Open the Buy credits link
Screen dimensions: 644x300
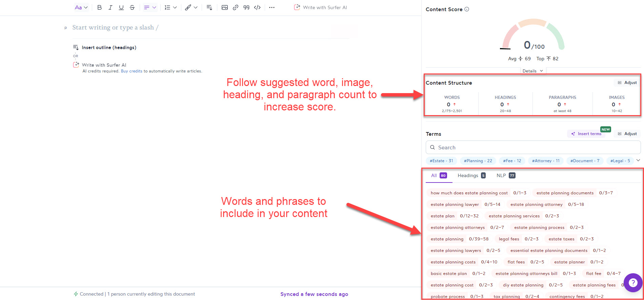132,71
